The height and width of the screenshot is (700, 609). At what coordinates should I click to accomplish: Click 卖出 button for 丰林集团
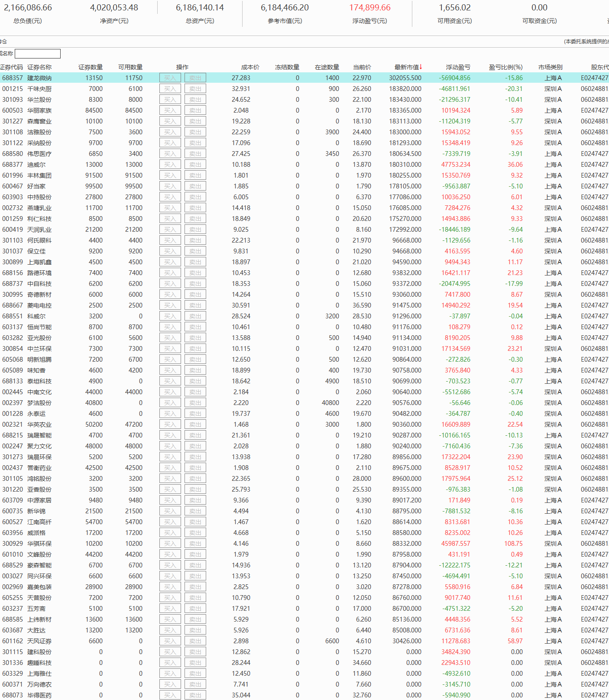[195, 175]
